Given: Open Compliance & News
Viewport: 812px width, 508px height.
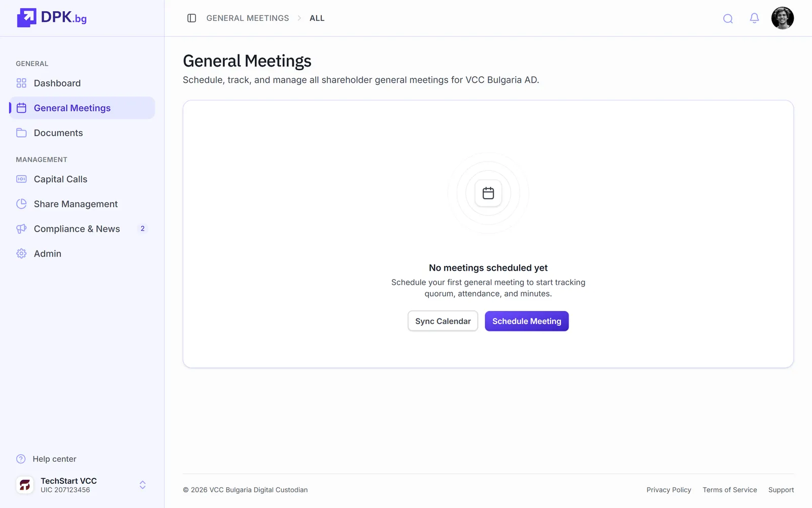Looking at the screenshot, I should [x=82, y=229].
